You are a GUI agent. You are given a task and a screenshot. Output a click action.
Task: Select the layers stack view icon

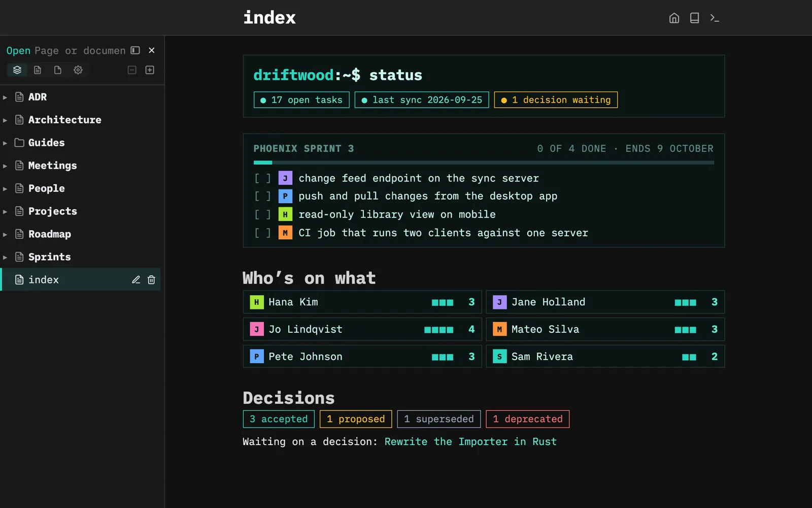coord(17,70)
